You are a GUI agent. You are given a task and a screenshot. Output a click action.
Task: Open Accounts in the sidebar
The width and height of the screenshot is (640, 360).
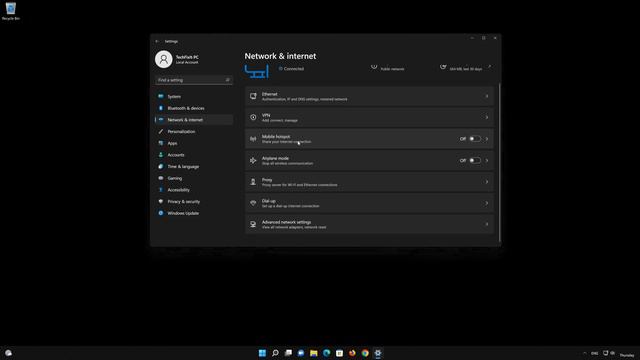pos(194,155)
